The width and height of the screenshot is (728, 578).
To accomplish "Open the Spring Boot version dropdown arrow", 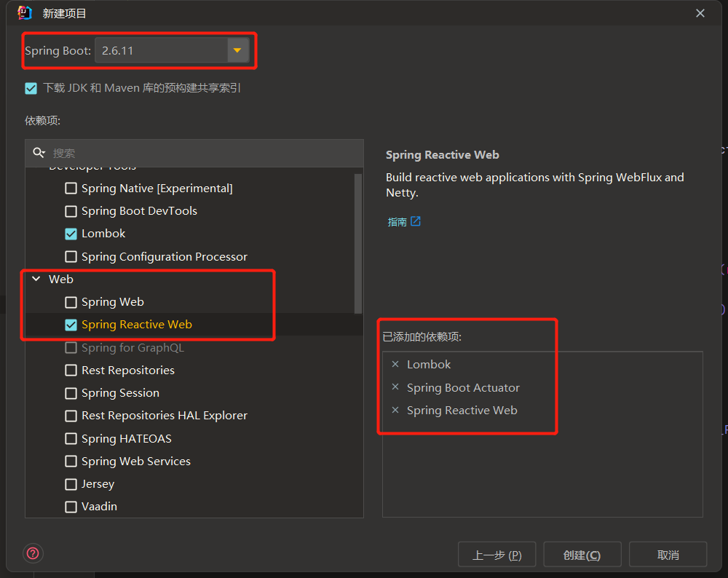I will (237, 50).
